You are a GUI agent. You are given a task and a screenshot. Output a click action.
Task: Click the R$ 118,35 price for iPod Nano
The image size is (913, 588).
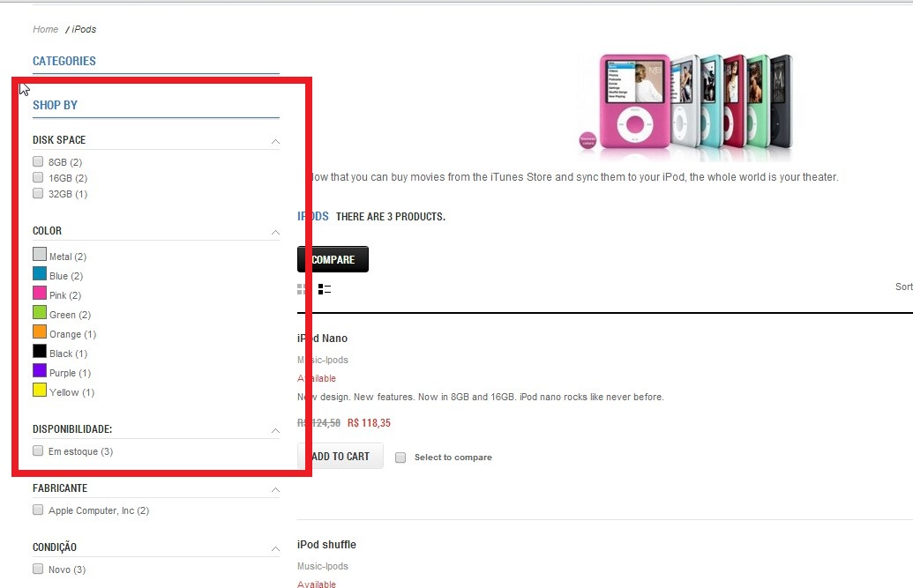pos(369,423)
